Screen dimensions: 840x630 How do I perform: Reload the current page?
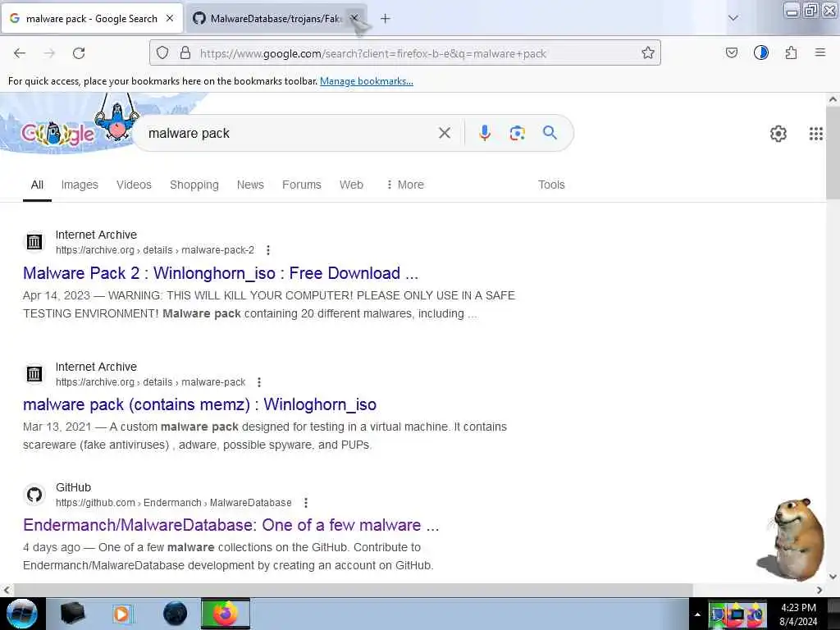point(79,53)
